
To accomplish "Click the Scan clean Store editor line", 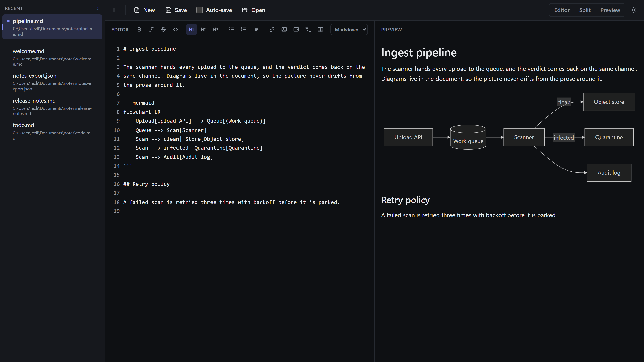I will pos(190,139).
